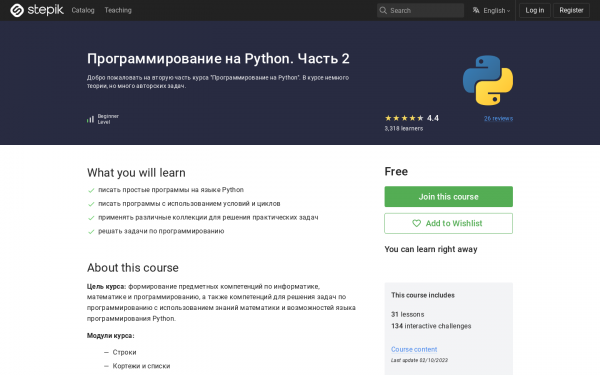Click the 134 interactive challenges text
This screenshot has width=600, height=375.
(x=431, y=326)
